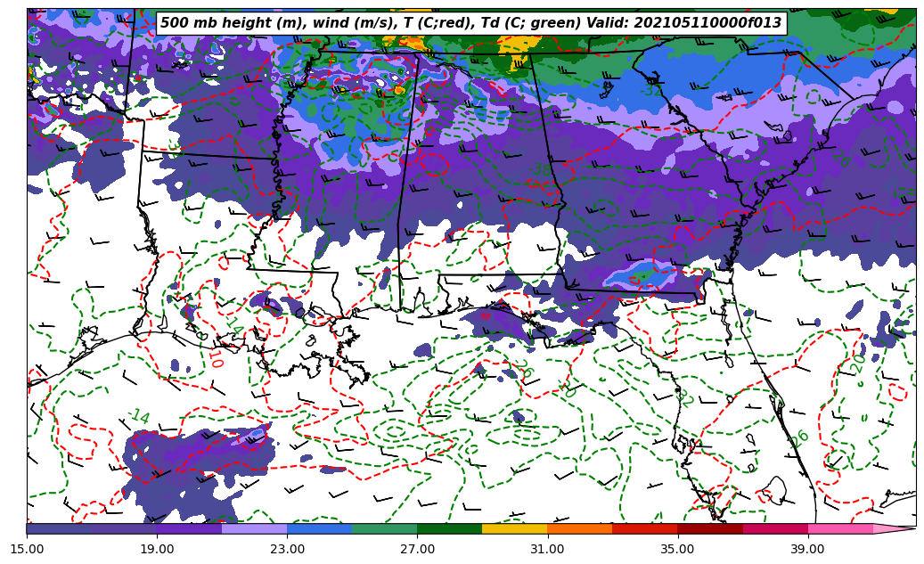Viewport: 924px width, 564px height.
Task: Select the bright blue colorbar segment
Action: pyautogui.click(x=319, y=528)
